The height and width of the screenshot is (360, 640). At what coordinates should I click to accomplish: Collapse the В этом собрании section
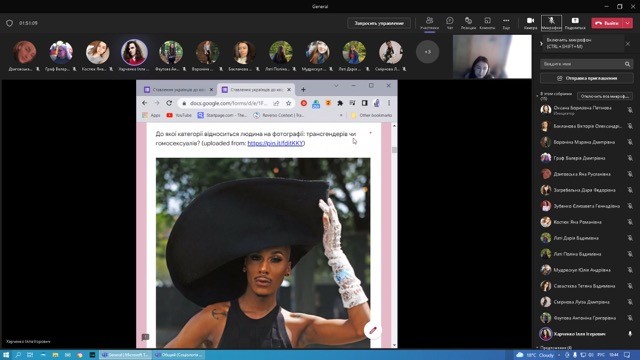click(538, 96)
